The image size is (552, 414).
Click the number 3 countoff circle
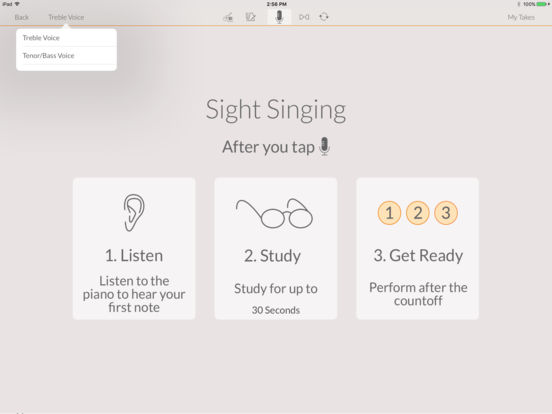[x=446, y=213]
